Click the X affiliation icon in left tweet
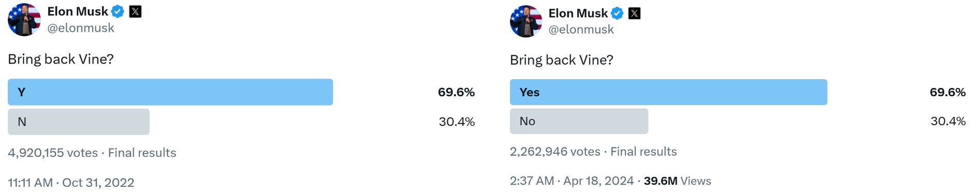Screen dimensions: 980x193 click(x=135, y=11)
